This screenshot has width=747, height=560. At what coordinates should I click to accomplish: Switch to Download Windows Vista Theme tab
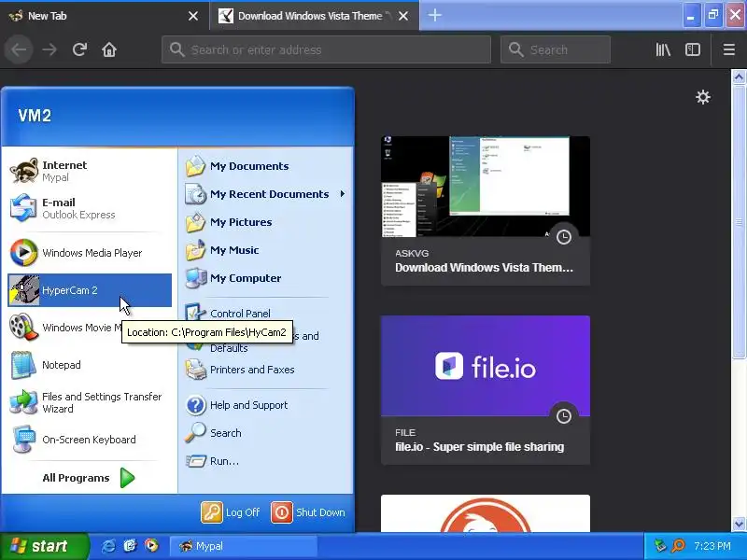point(305,16)
